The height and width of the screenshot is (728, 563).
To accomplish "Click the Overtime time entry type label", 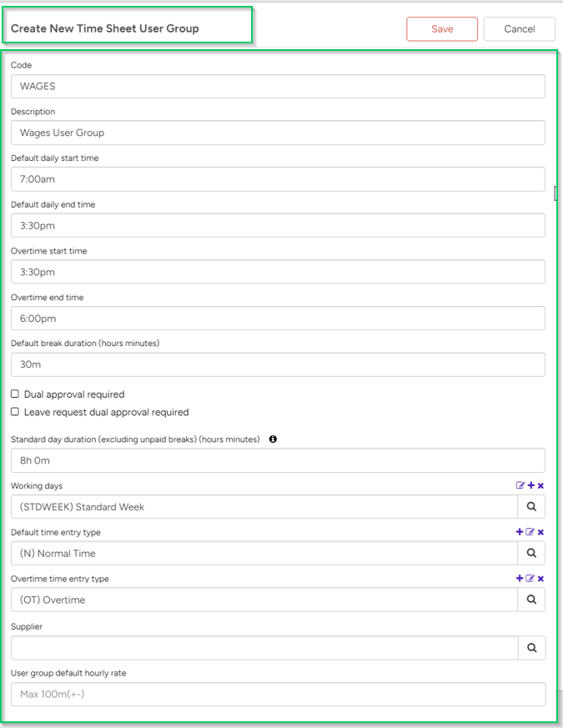I will tap(60, 579).
